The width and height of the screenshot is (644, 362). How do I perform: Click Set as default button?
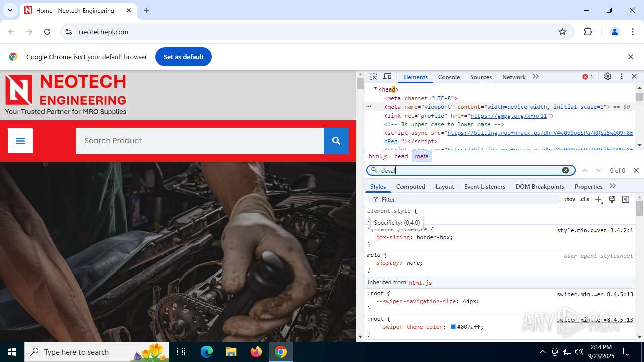[x=184, y=57]
